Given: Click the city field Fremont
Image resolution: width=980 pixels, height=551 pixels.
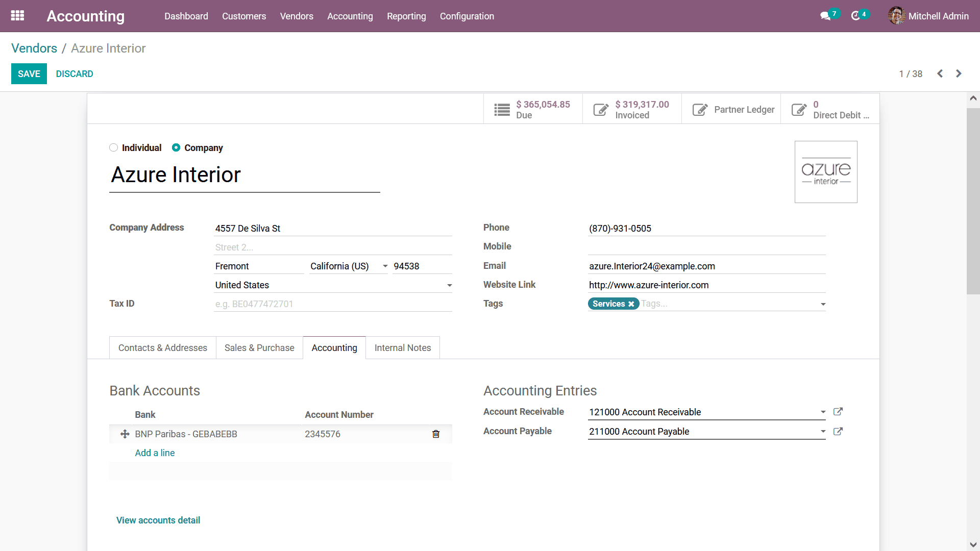Looking at the screenshot, I should 259,266.
